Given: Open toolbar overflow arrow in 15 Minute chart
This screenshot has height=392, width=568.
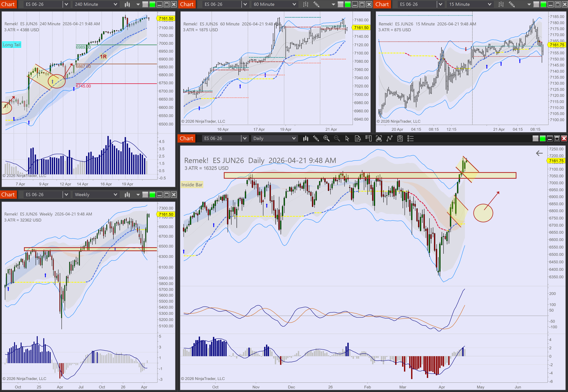Looking at the screenshot, I should coord(529,4).
